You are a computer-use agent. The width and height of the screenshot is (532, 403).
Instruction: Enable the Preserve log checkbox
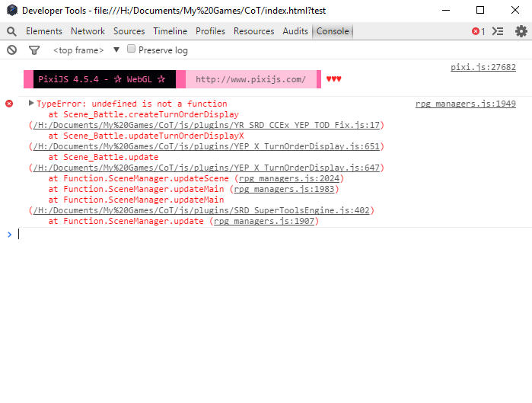coord(131,49)
